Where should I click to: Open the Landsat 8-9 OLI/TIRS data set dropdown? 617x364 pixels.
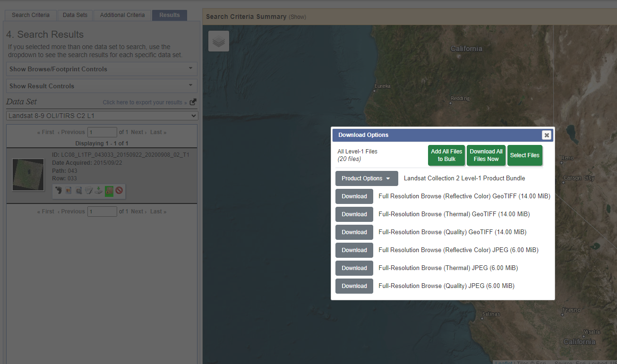(102, 116)
